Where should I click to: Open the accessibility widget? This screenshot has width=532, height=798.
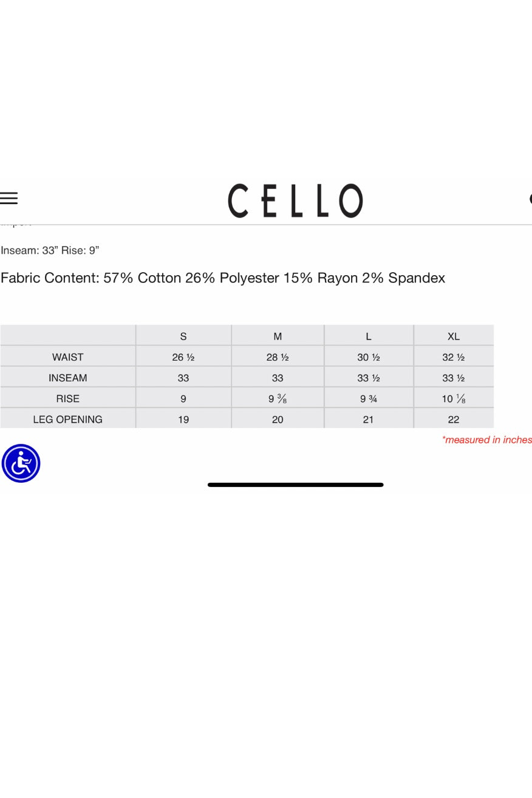[21, 463]
